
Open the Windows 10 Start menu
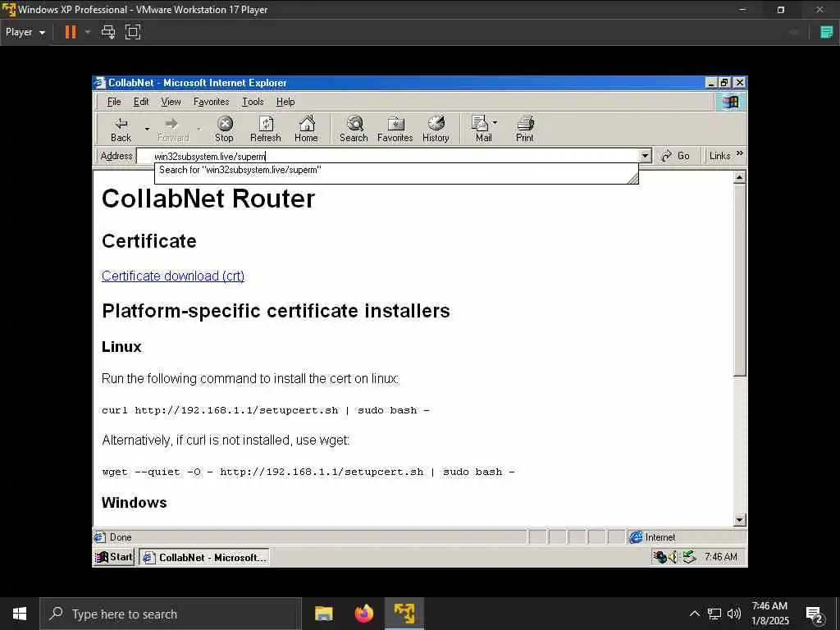pos(20,614)
